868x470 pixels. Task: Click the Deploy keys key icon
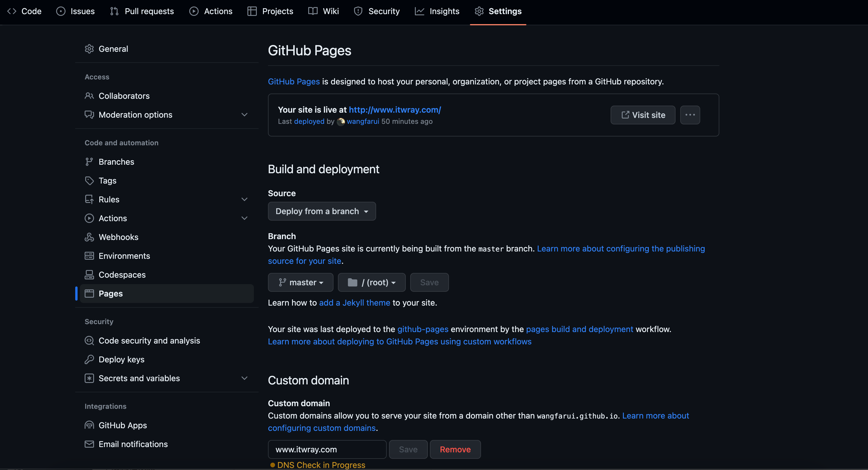click(x=89, y=359)
